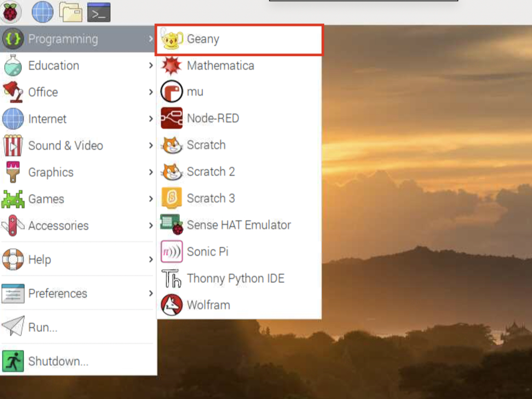Expand the Programming submenu arrow

151,39
